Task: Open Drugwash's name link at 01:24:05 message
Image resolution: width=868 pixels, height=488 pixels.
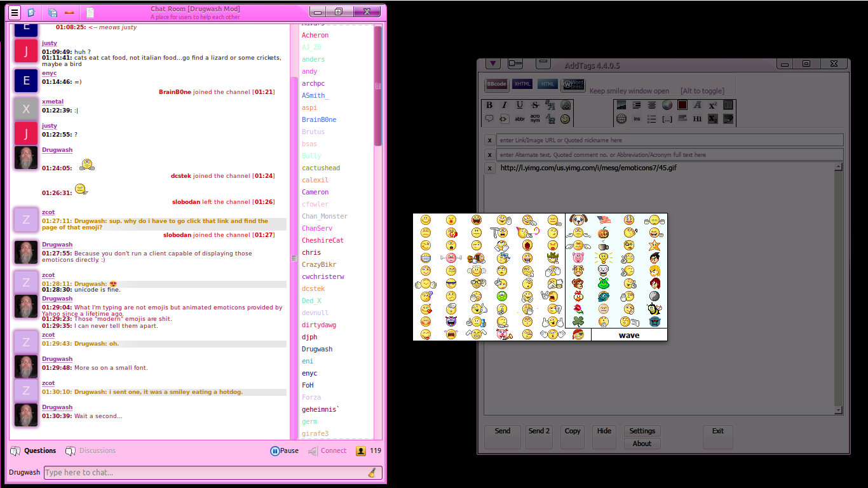Action: click(57, 150)
